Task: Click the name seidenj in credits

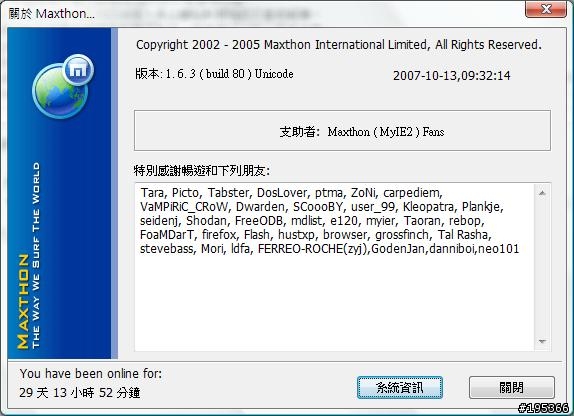Action: tap(159, 221)
